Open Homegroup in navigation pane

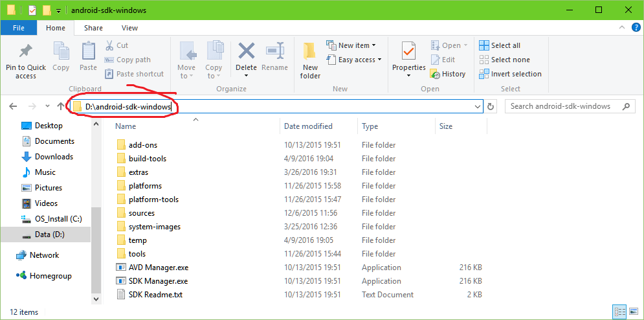coord(50,276)
